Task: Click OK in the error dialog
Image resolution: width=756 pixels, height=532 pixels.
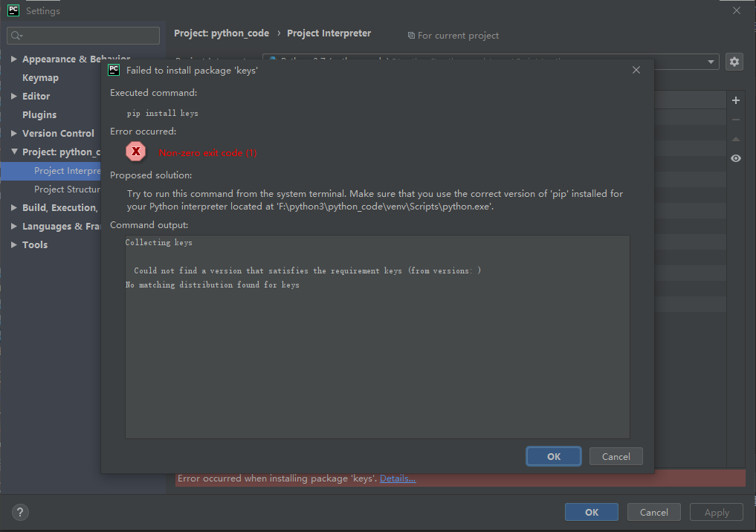Action: pyautogui.click(x=554, y=456)
